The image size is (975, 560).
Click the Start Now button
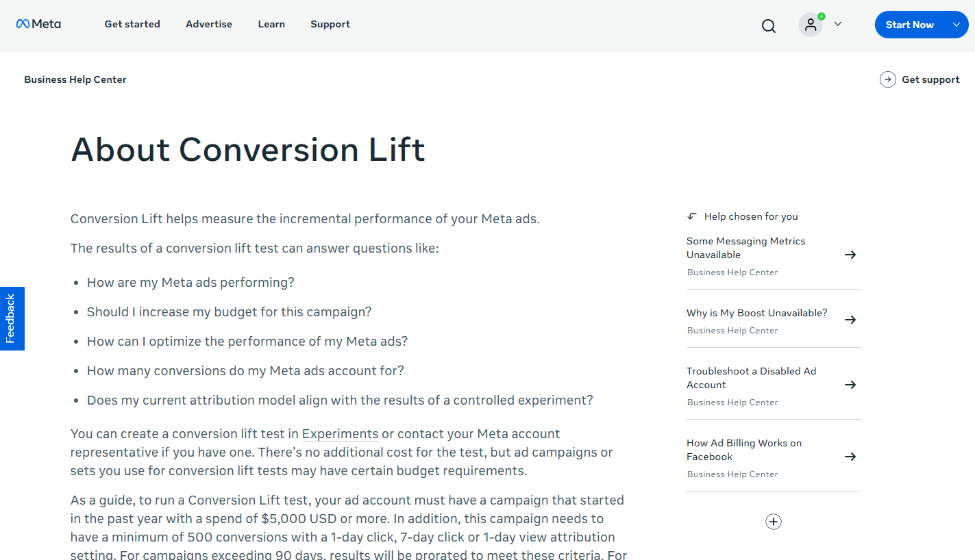click(x=909, y=25)
